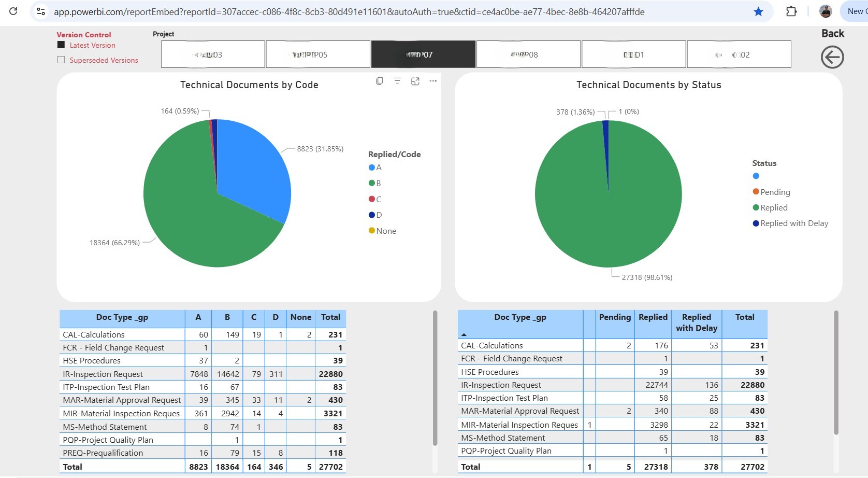
Task: Click the circular Back arrow icon
Action: point(832,57)
